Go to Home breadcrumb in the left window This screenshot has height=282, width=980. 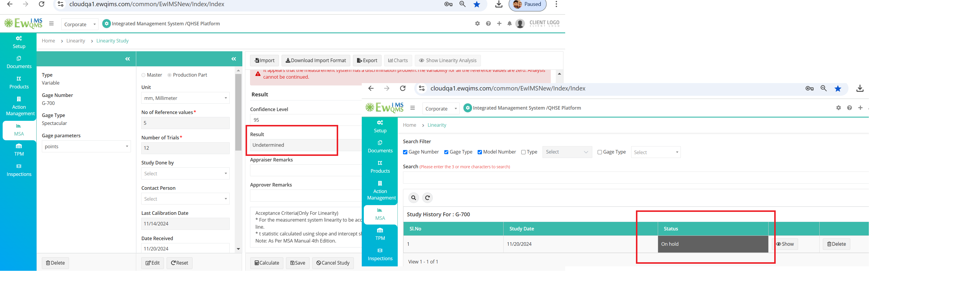[x=48, y=41]
